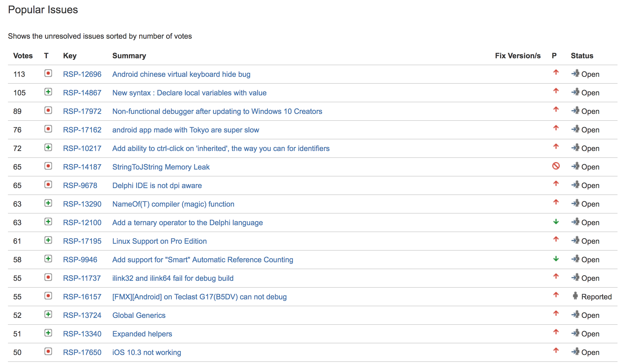This screenshot has width=626, height=364.
Task: Open issue key RSP-14187
Action: click(82, 167)
